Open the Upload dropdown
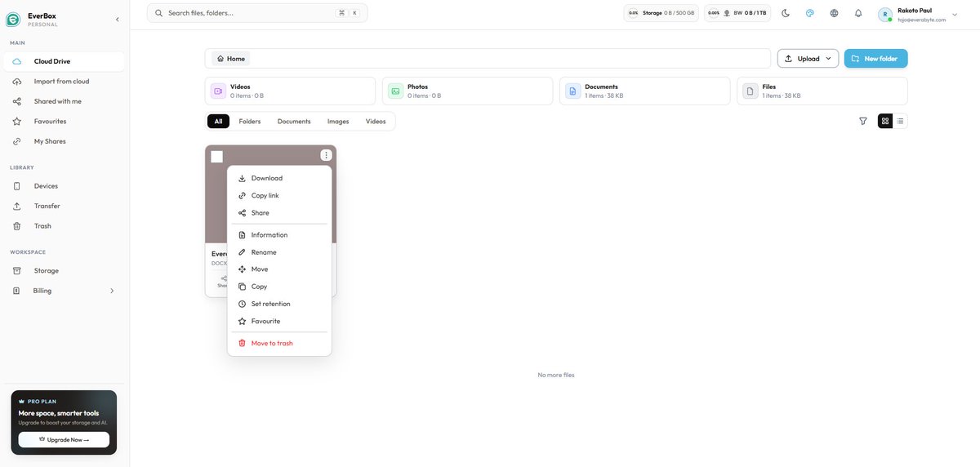The height and width of the screenshot is (467, 980). 808,59
